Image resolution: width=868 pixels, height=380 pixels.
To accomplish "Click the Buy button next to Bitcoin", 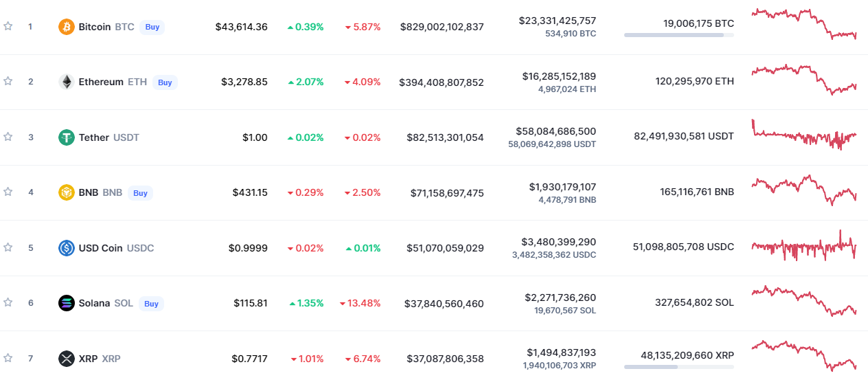I will [x=152, y=27].
